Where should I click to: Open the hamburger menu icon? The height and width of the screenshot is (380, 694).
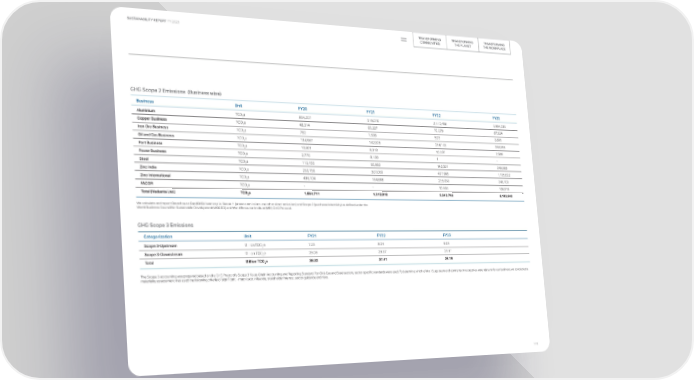[x=404, y=39]
